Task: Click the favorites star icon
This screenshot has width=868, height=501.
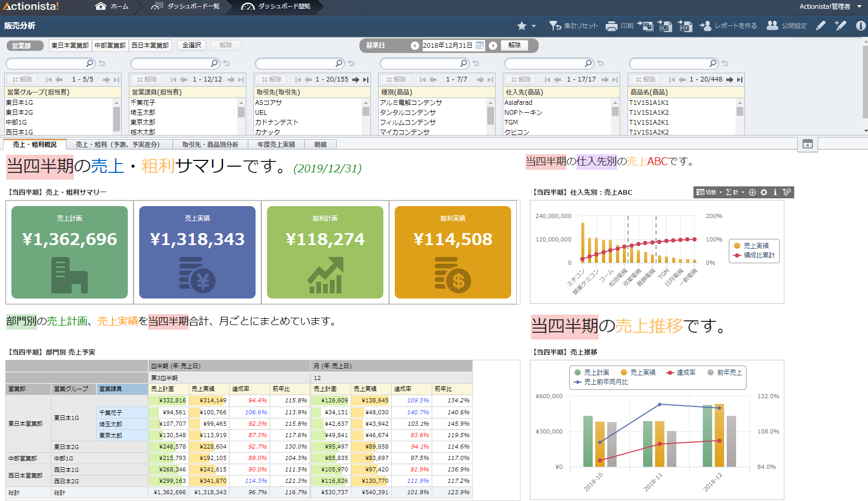Action: coord(522,25)
